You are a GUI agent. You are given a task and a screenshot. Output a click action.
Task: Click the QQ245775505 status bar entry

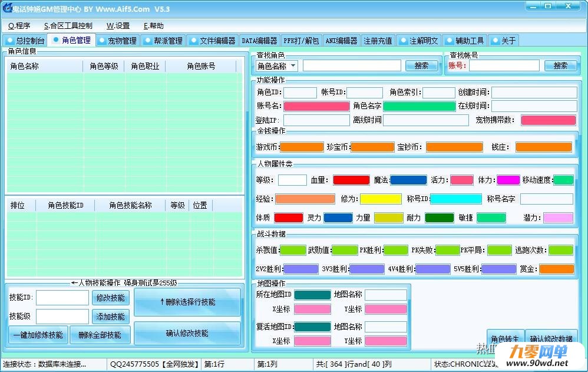(x=154, y=364)
